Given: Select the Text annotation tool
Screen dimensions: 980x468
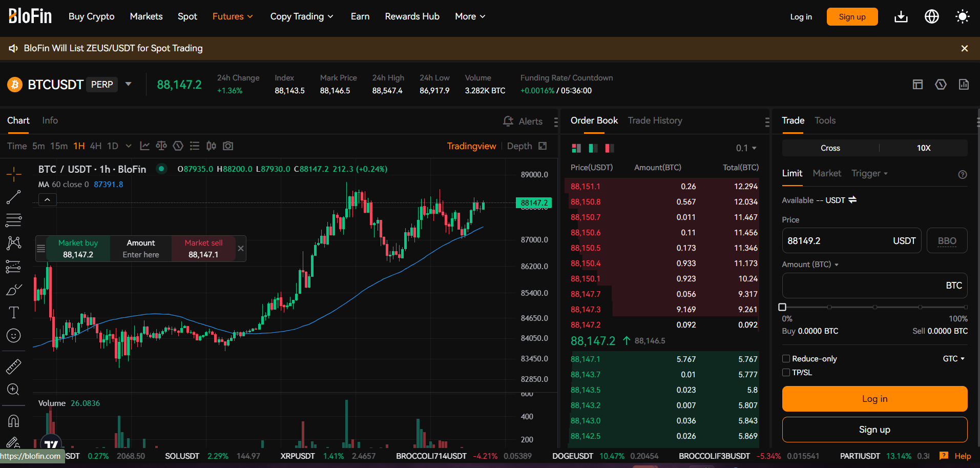Looking at the screenshot, I should tap(14, 312).
